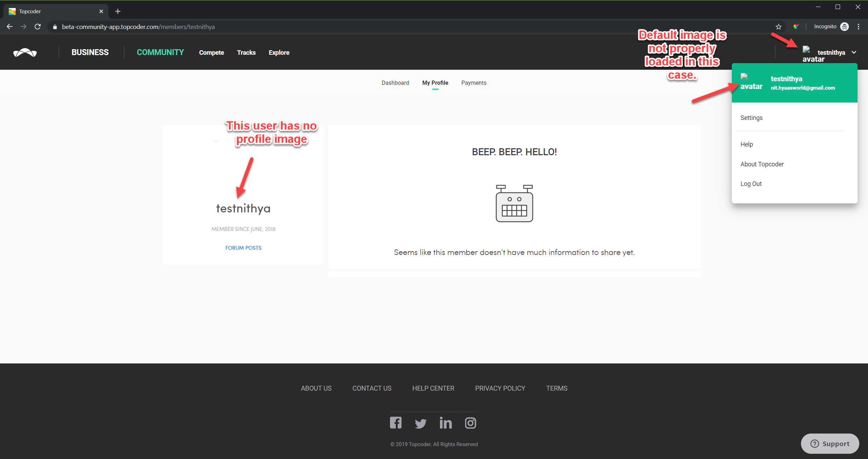Open the Explore menu
This screenshot has width=868, height=459.
point(279,53)
